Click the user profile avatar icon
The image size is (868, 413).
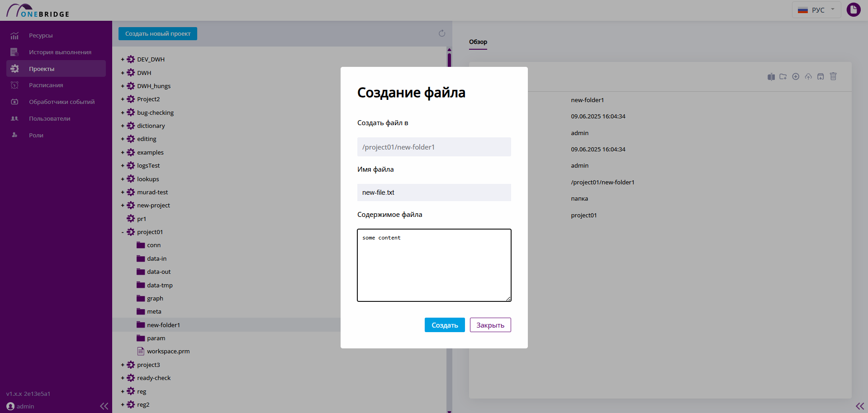click(x=854, y=9)
